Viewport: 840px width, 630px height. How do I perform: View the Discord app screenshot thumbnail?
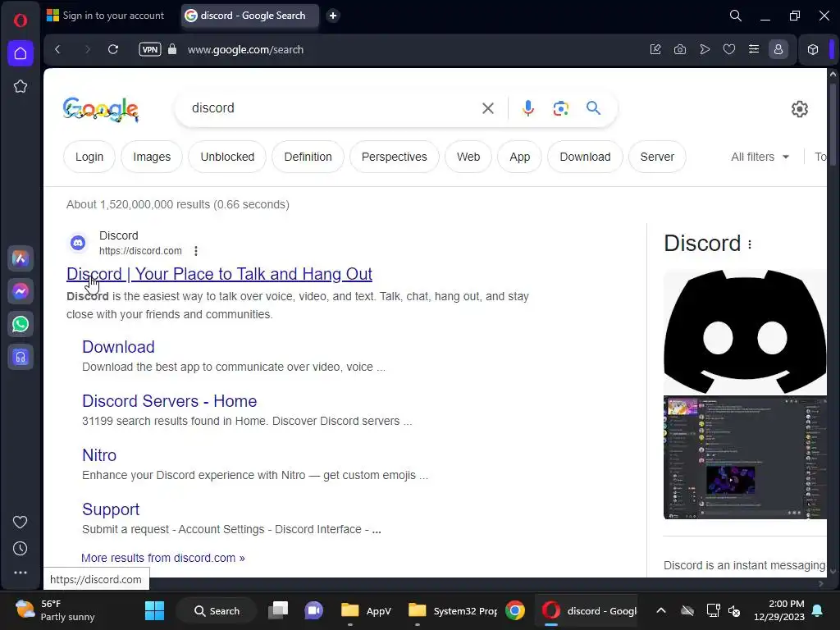pos(745,458)
